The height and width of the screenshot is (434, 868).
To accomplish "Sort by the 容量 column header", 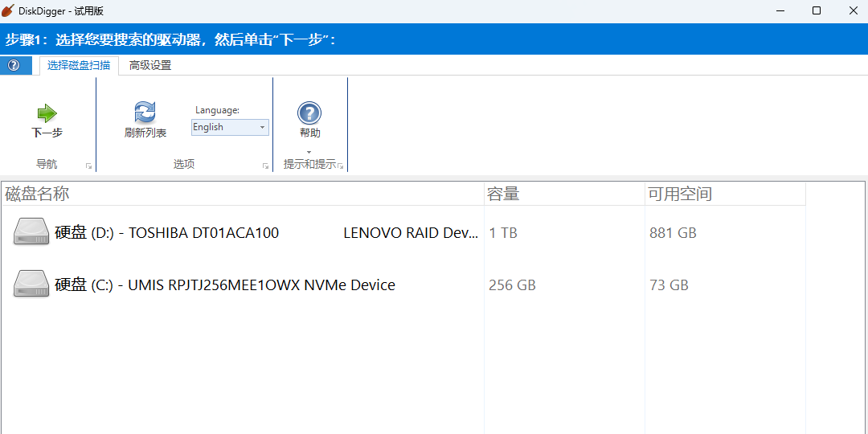I will coord(565,194).
